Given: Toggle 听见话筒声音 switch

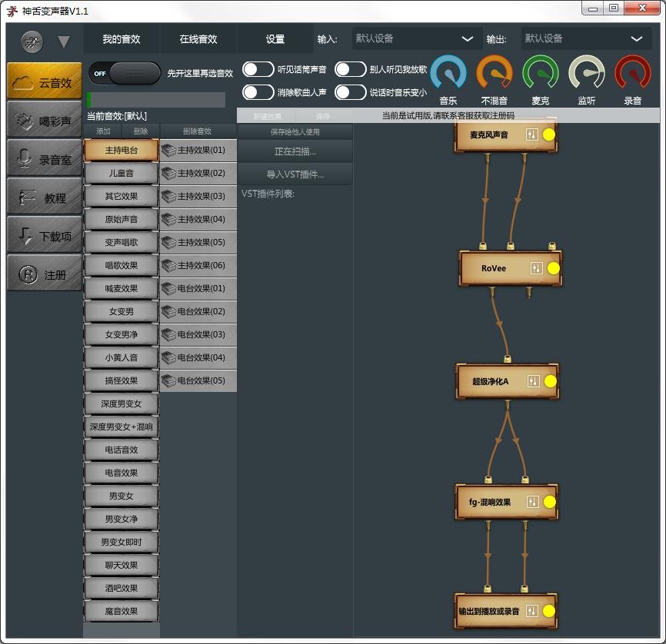Looking at the screenshot, I should click(x=258, y=70).
